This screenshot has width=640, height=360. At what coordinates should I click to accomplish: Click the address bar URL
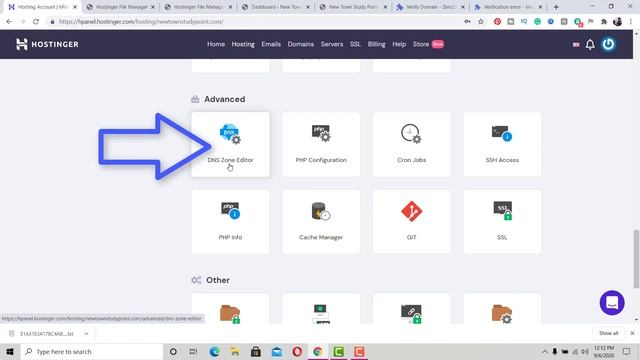(141, 22)
